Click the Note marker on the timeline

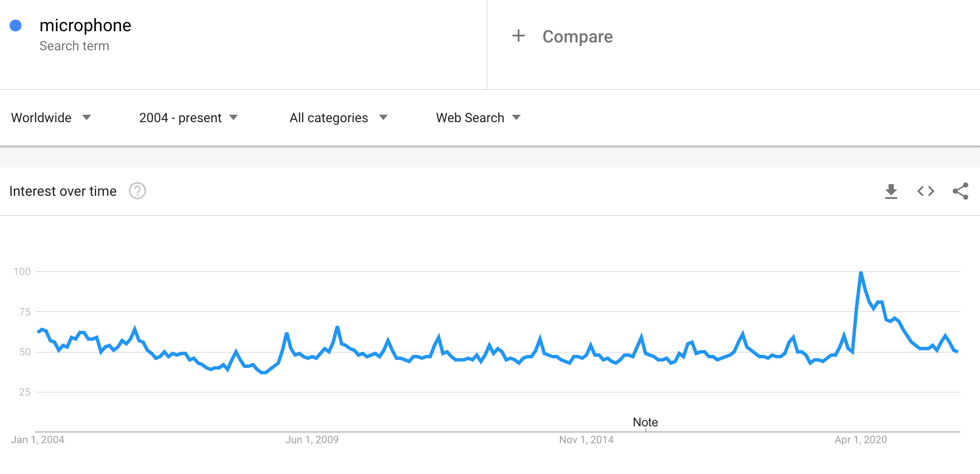point(645,422)
